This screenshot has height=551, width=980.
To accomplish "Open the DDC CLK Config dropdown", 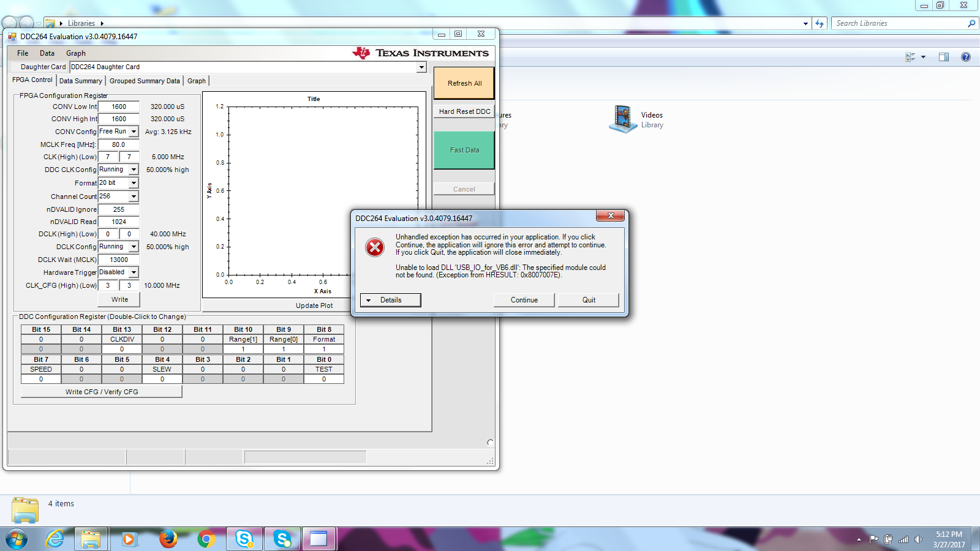I will [x=134, y=170].
